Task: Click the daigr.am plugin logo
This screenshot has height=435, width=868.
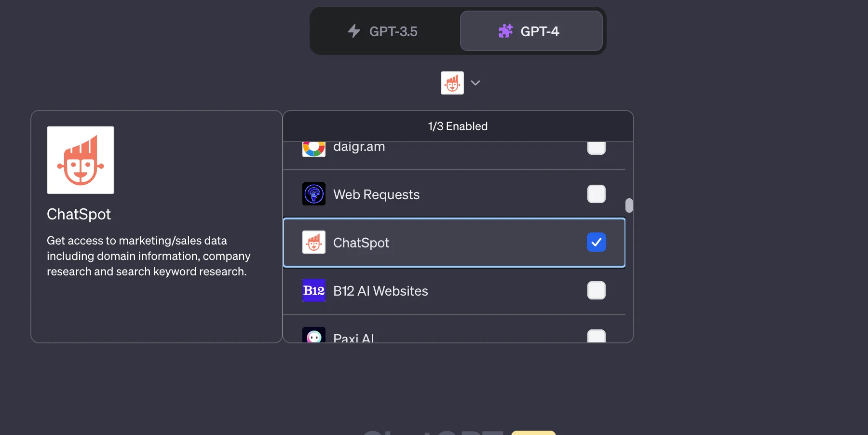Action: pos(314,149)
